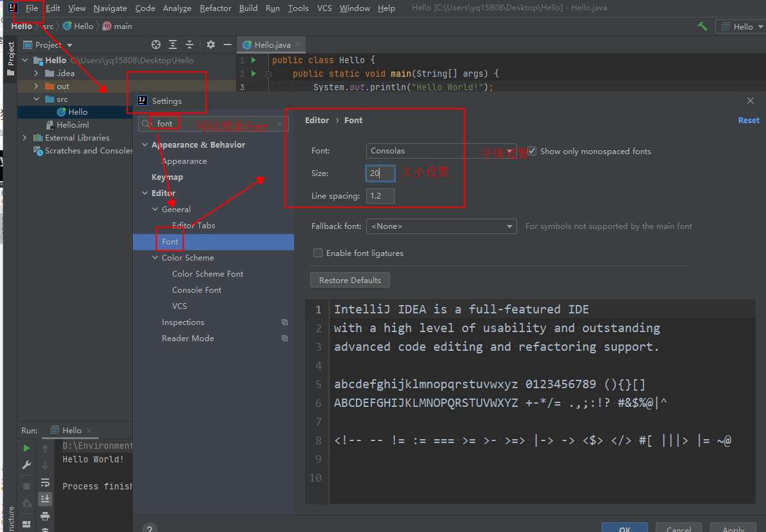The width and height of the screenshot is (766, 532).
Task: Expand External Libraries node
Action: point(25,138)
